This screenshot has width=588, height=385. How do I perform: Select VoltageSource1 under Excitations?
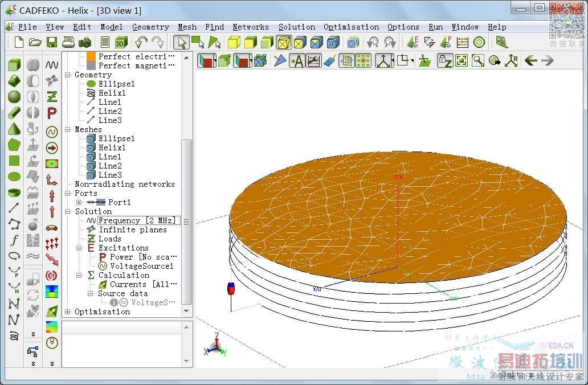click(x=141, y=266)
